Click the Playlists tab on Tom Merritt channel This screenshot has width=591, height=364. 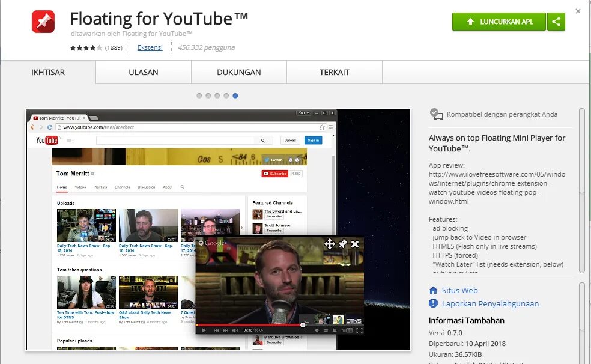coord(100,187)
